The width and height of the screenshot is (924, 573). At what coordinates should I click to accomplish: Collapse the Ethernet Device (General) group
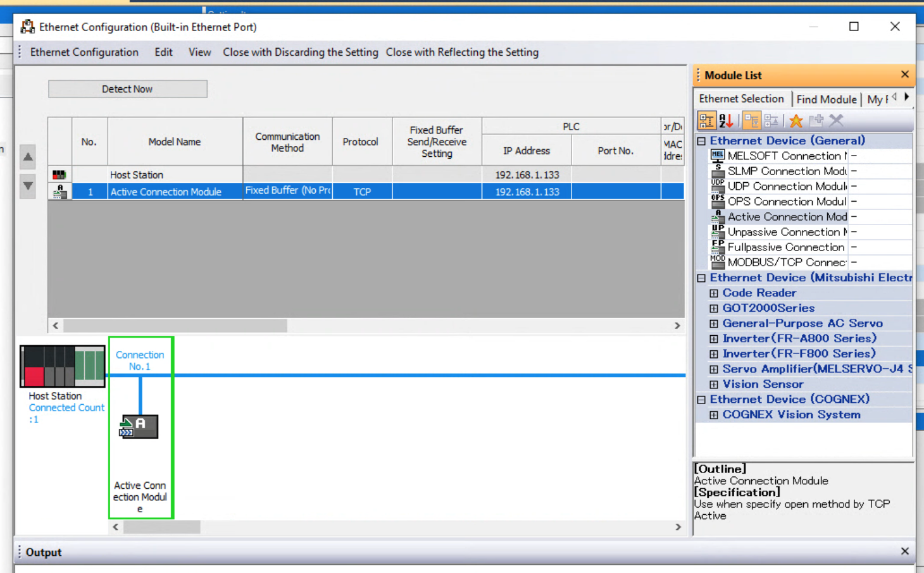coord(701,141)
